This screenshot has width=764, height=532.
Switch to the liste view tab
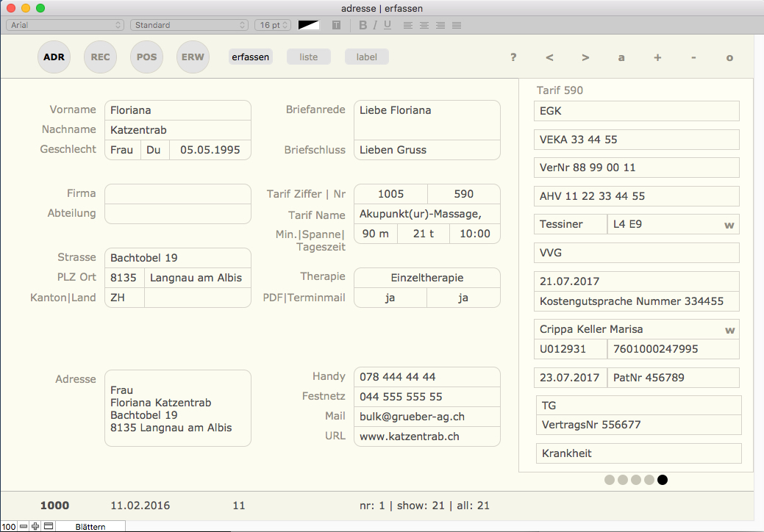click(308, 57)
